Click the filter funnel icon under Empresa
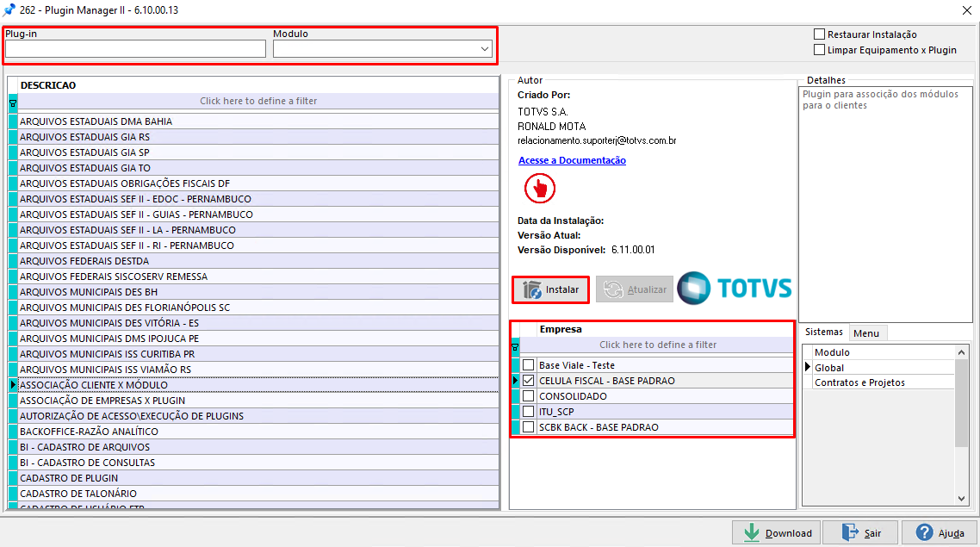 click(x=515, y=347)
